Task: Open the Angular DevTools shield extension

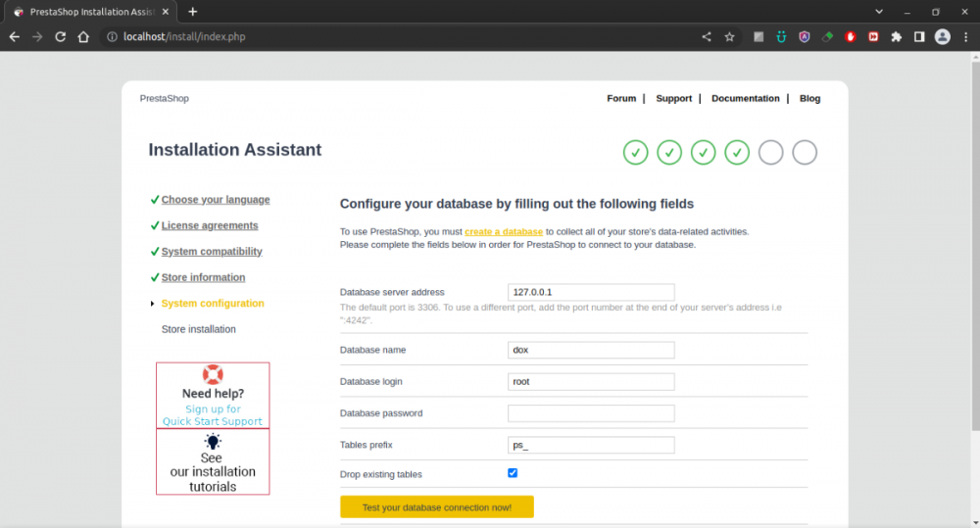Action: [805, 37]
